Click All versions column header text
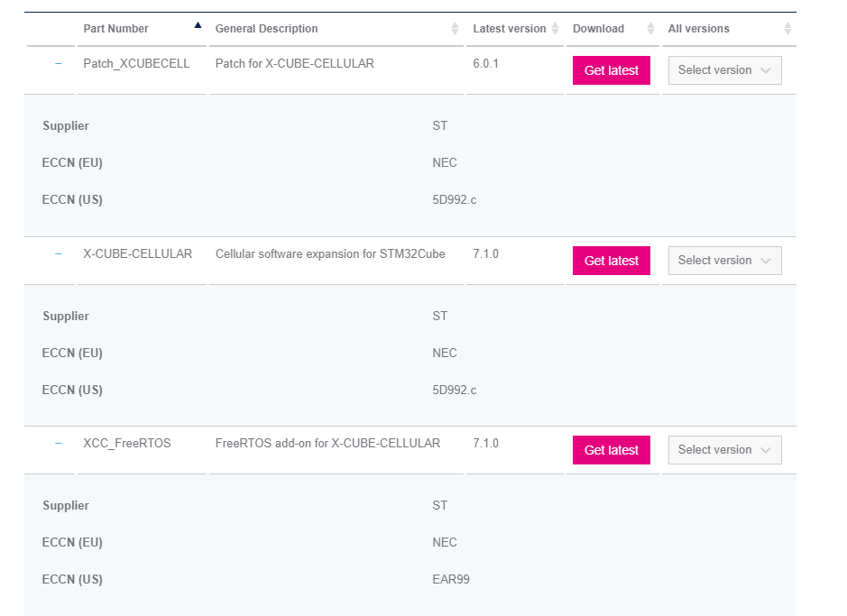847x616 pixels. (x=698, y=29)
